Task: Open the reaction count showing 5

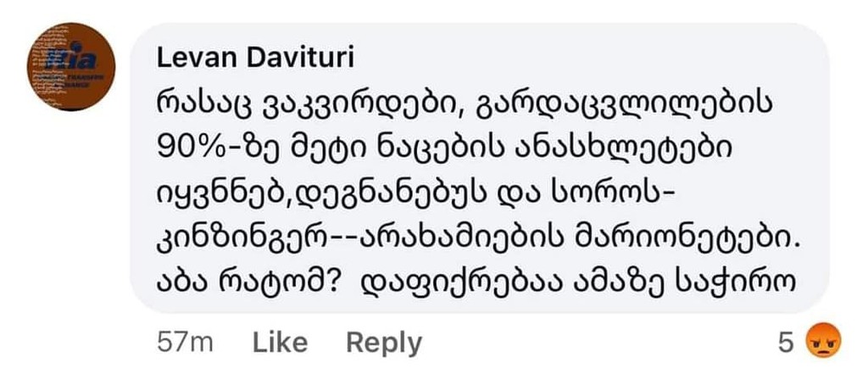Action: 786,343
